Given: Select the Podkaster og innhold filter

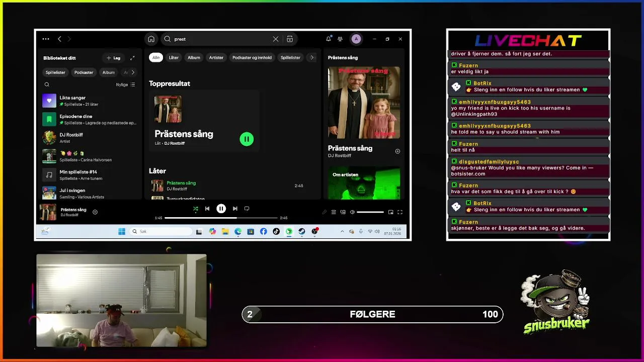Looking at the screenshot, I should (252, 57).
